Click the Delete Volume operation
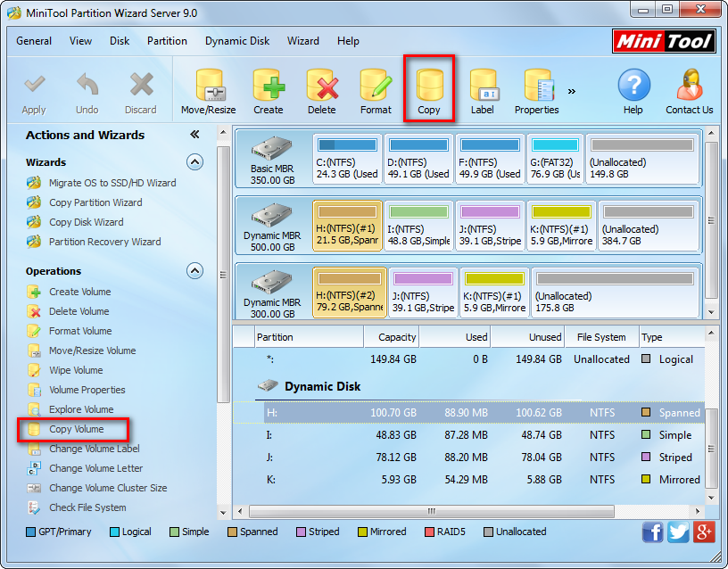This screenshot has width=728, height=569. coord(68,311)
